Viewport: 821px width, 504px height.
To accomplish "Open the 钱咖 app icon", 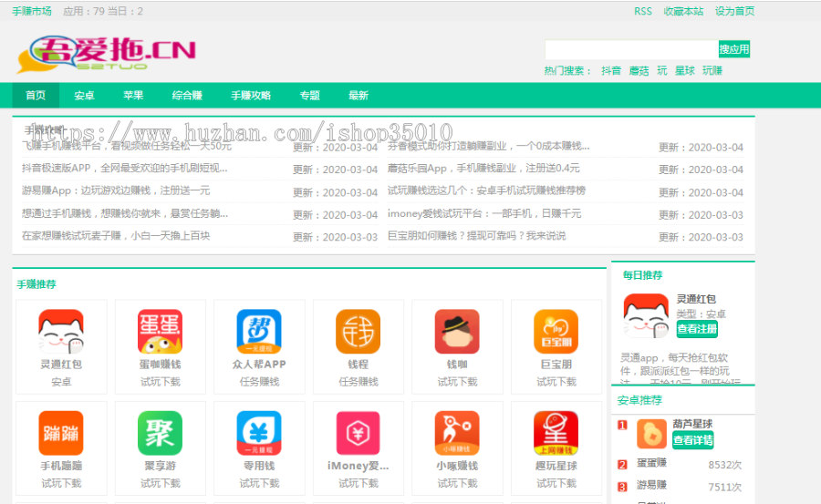I will click(457, 331).
